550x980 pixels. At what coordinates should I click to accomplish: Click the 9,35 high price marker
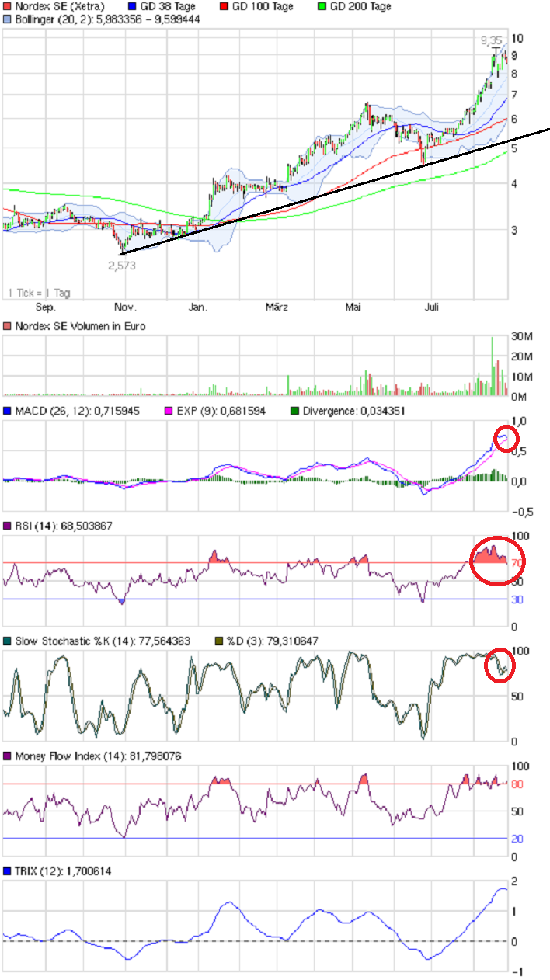coord(491,40)
